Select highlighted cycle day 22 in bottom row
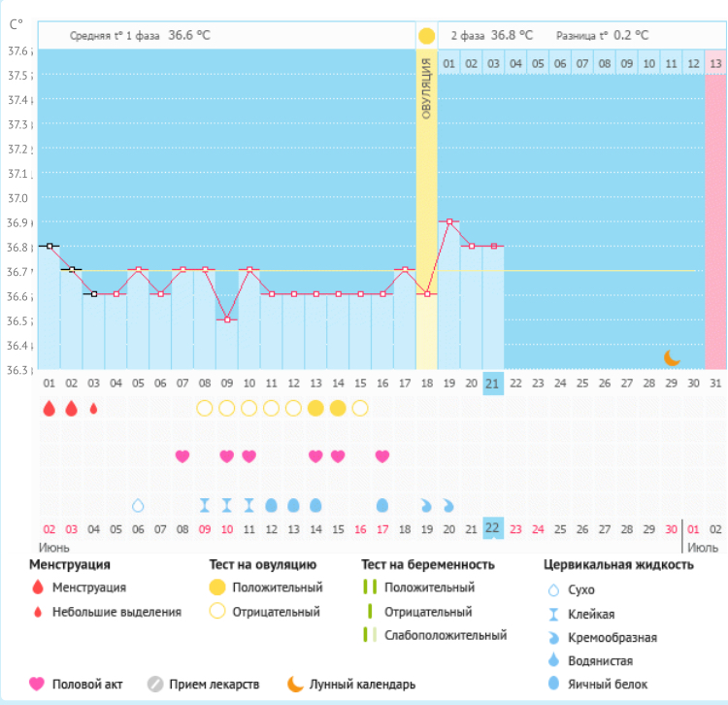Screen dimensions: 728x705 coord(493,528)
